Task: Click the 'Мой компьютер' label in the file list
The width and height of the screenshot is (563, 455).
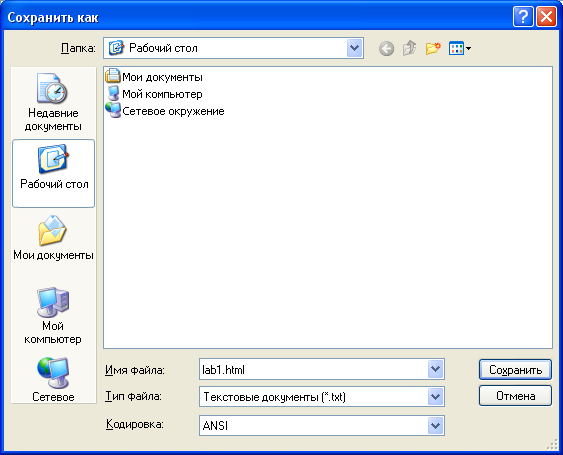Action: (x=162, y=94)
